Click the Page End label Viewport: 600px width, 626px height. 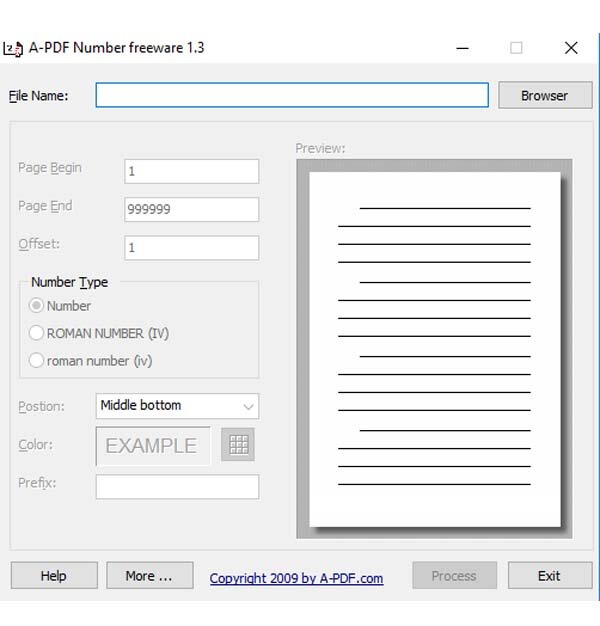[45, 206]
